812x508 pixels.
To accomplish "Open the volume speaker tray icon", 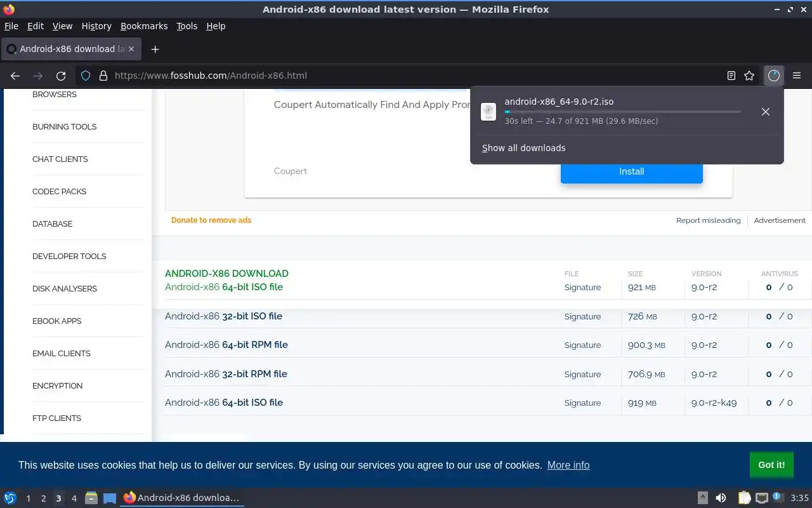I will (x=721, y=498).
